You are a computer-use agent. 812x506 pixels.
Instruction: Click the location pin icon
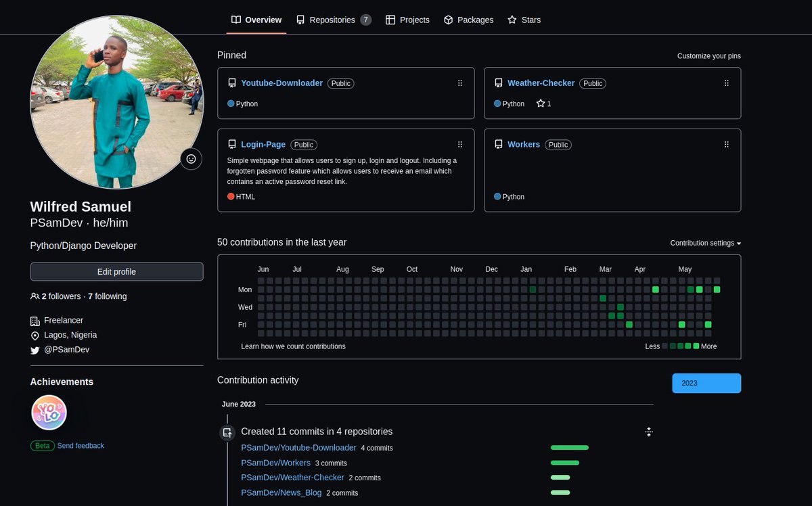tap(35, 336)
